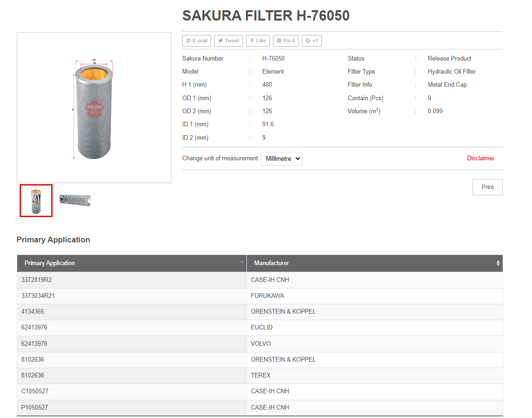Viewport: 532px width, 418px height.
Task: Select the horizontal filter thumbnail
Action: point(75,200)
